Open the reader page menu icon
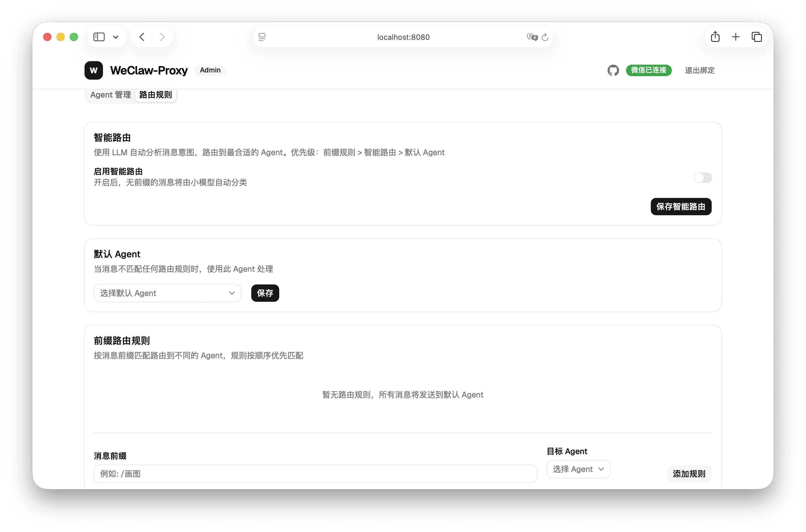Viewport: 806px width, 532px height. click(262, 37)
